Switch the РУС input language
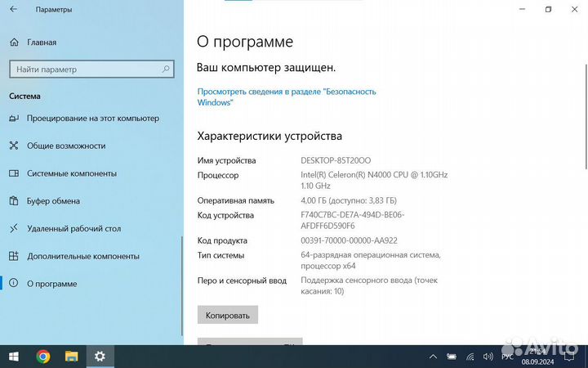This screenshot has width=588, height=368. point(507,357)
